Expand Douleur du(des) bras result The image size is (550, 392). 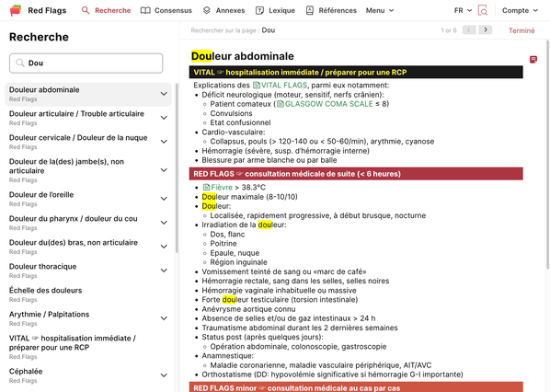tap(164, 247)
